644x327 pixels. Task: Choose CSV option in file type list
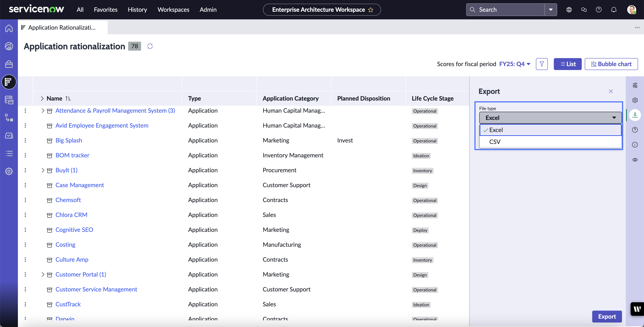pyautogui.click(x=550, y=142)
